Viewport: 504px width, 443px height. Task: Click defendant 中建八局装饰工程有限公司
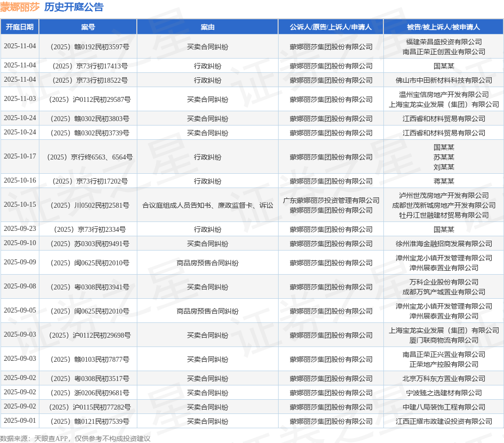[x=444, y=408]
